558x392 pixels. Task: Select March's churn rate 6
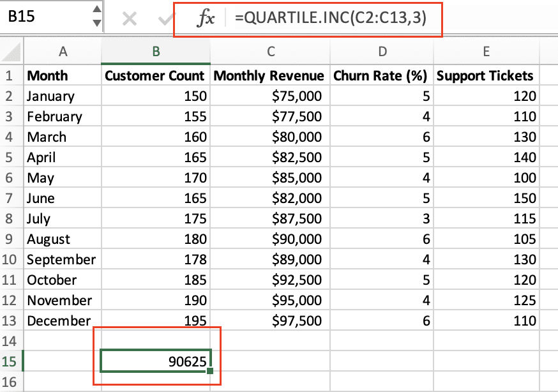click(x=382, y=137)
